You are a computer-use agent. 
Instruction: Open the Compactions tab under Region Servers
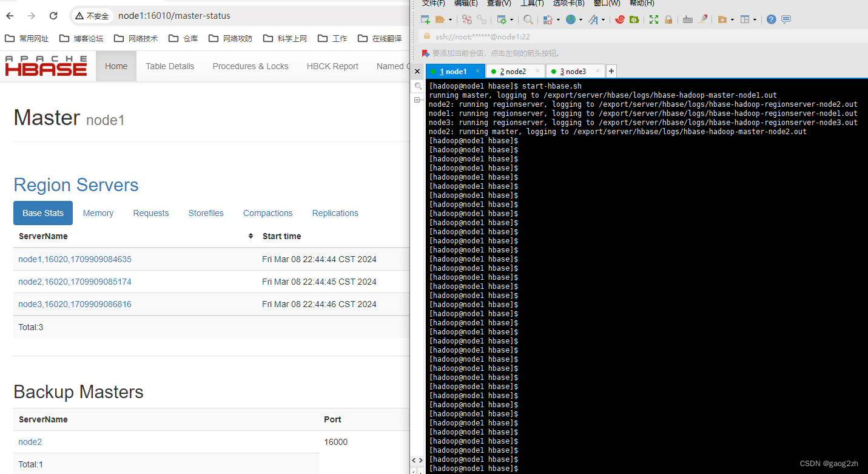[x=268, y=213]
